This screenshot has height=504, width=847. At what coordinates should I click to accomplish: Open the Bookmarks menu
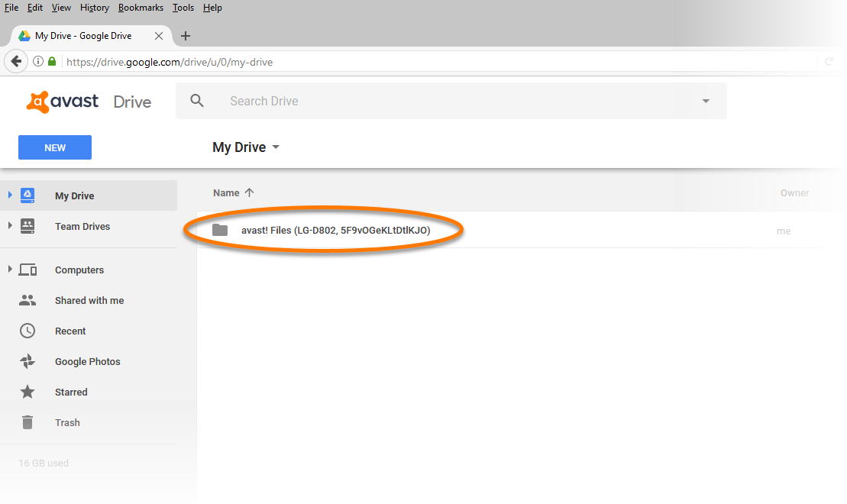click(141, 8)
